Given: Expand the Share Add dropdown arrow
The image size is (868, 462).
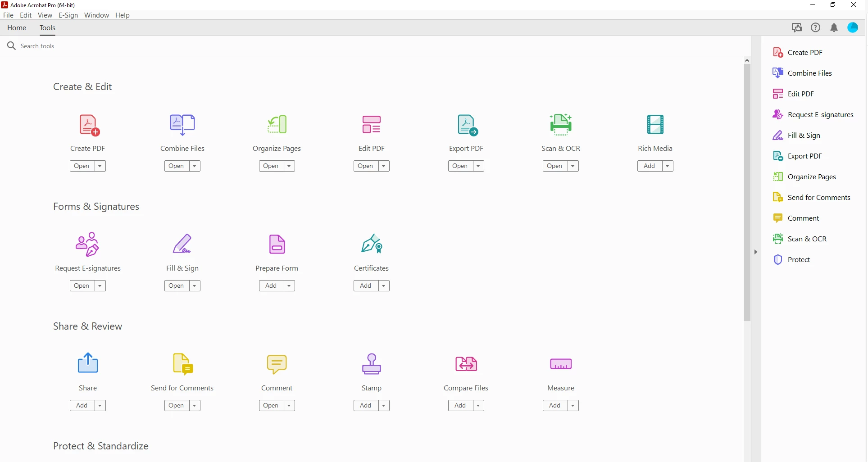Looking at the screenshot, I should pos(100,406).
